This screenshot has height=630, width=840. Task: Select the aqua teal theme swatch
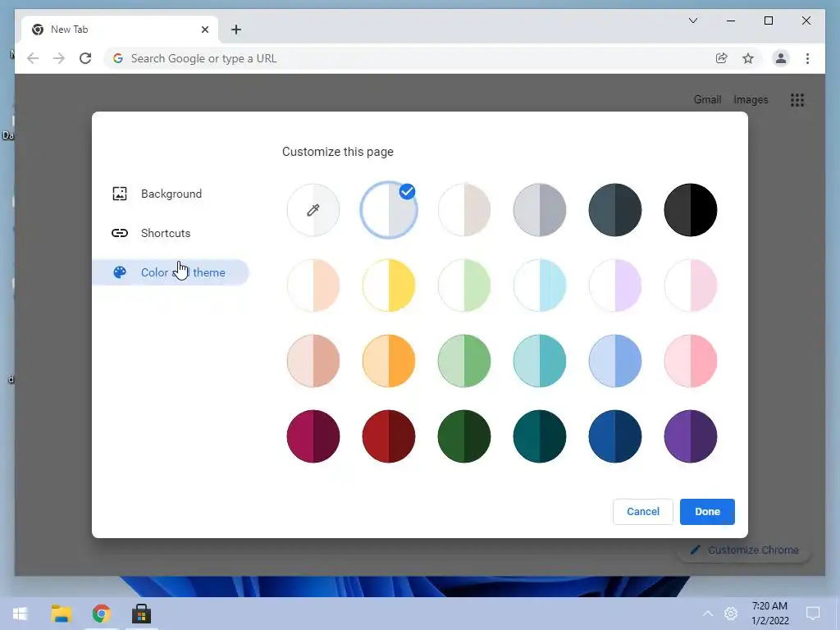[540, 361]
